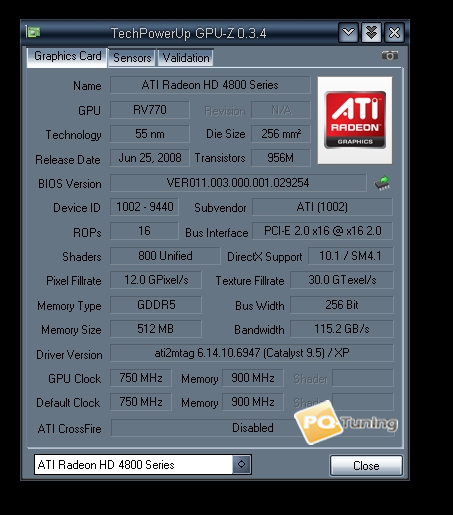Viewport: 453px width, 515px height.
Task: Click the screenshot camera icon
Action: 389,55
